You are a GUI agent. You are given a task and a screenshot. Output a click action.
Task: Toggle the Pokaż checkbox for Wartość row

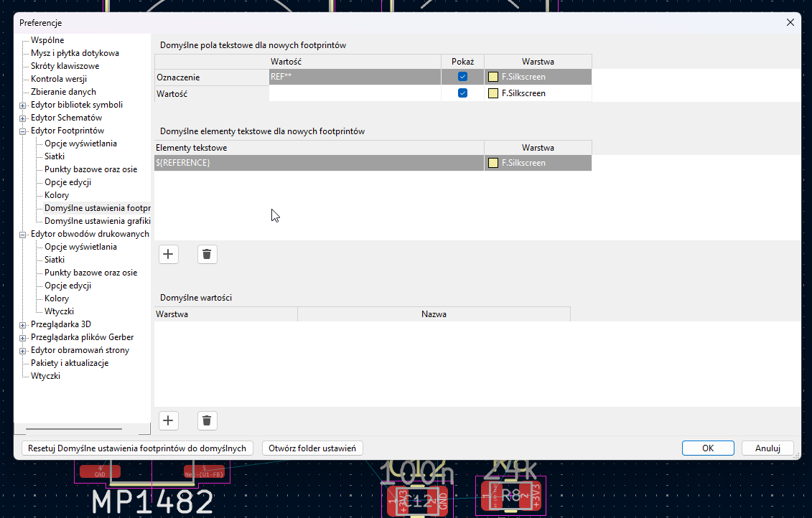click(463, 93)
